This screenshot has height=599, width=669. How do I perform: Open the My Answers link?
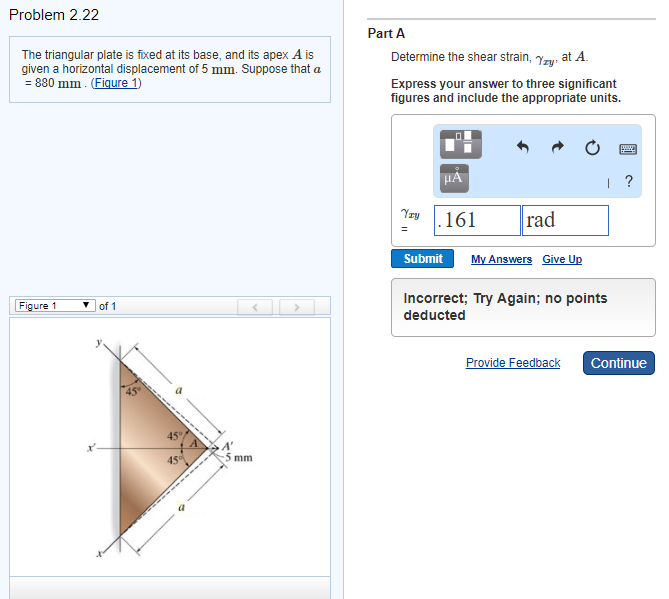[501, 259]
